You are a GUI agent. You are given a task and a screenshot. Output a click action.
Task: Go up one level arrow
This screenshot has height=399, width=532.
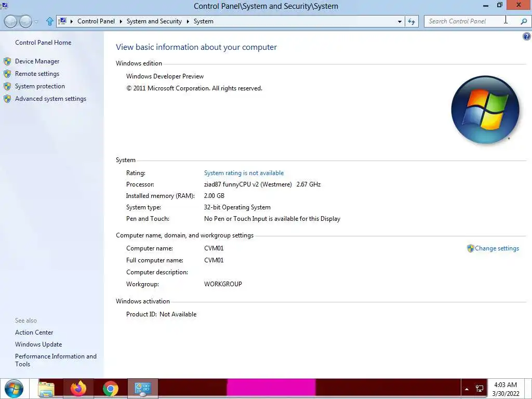(49, 21)
